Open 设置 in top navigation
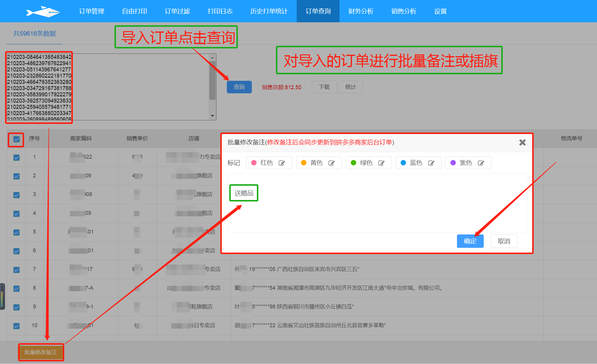 pos(440,11)
